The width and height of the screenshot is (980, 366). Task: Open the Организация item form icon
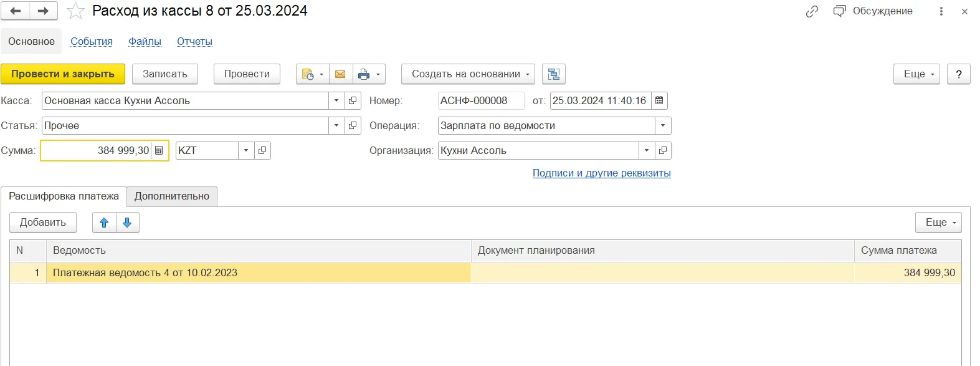click(663, 150)
